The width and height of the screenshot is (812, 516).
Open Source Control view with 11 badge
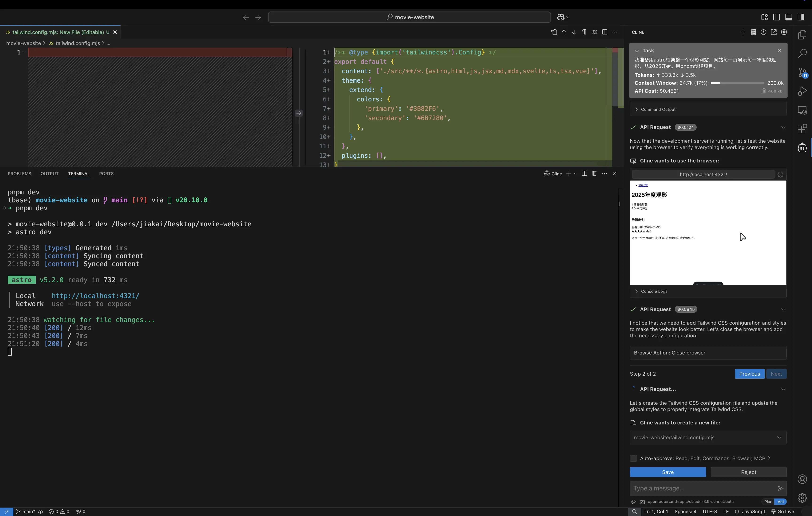coord(802,73)
